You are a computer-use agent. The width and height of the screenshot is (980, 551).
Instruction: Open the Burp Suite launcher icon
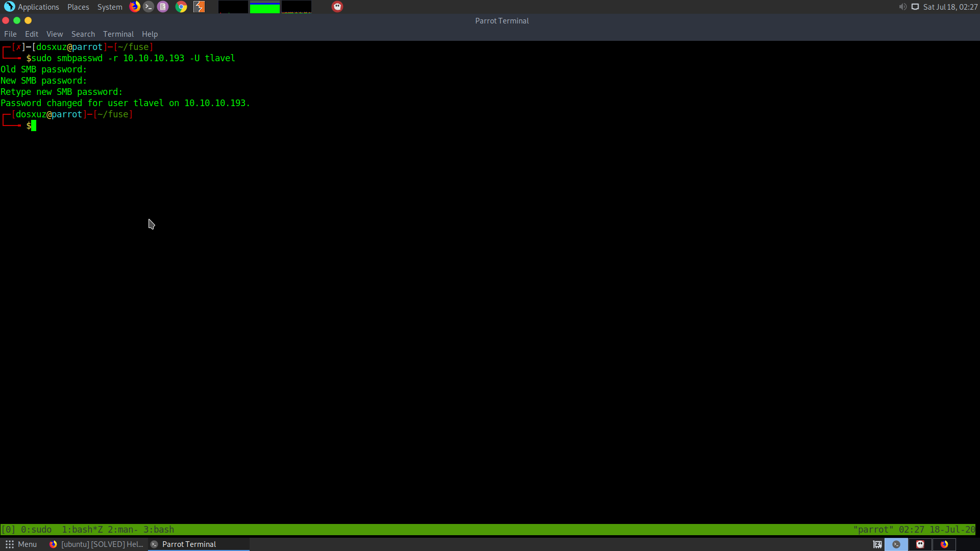[199, 7]
